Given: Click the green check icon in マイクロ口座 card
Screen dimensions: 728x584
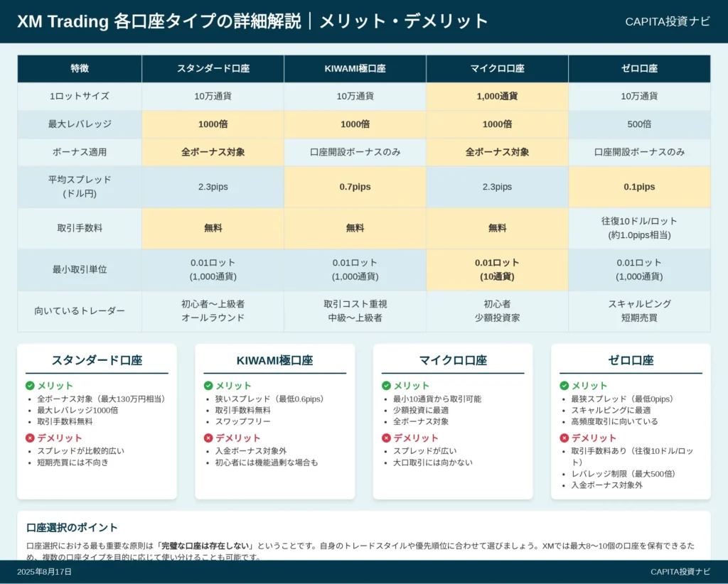Looking at the screenshot, I should 386,386.
